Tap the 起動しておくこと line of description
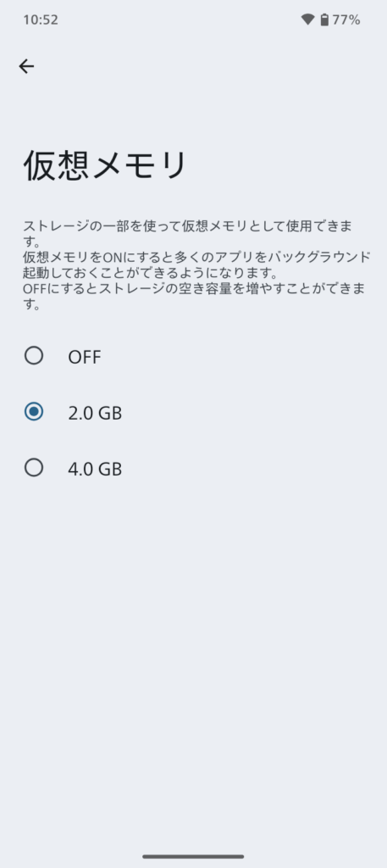This screenshot has width=387, height=868. (149, 273)
